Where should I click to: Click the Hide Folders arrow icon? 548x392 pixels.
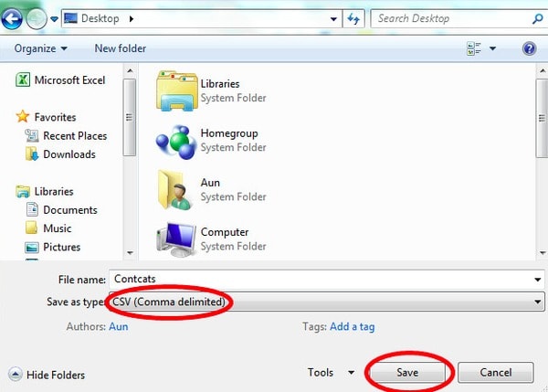coord(15,374)
